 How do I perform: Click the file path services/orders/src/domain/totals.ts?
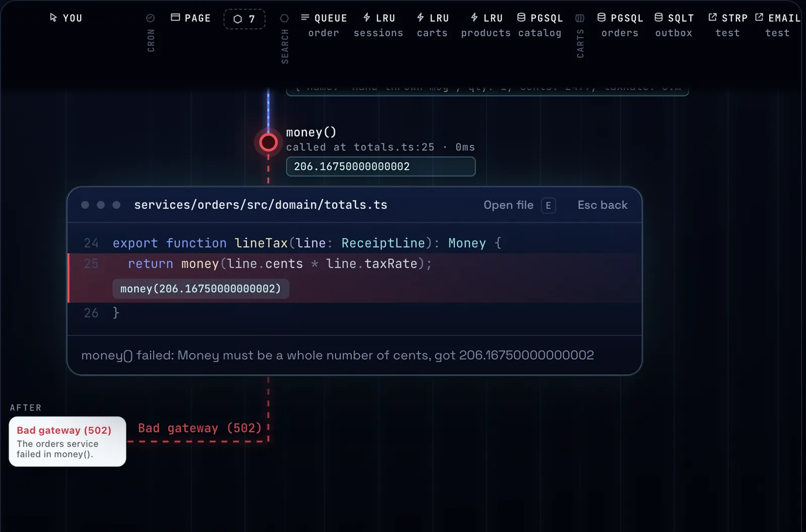[x=260, y=205]
